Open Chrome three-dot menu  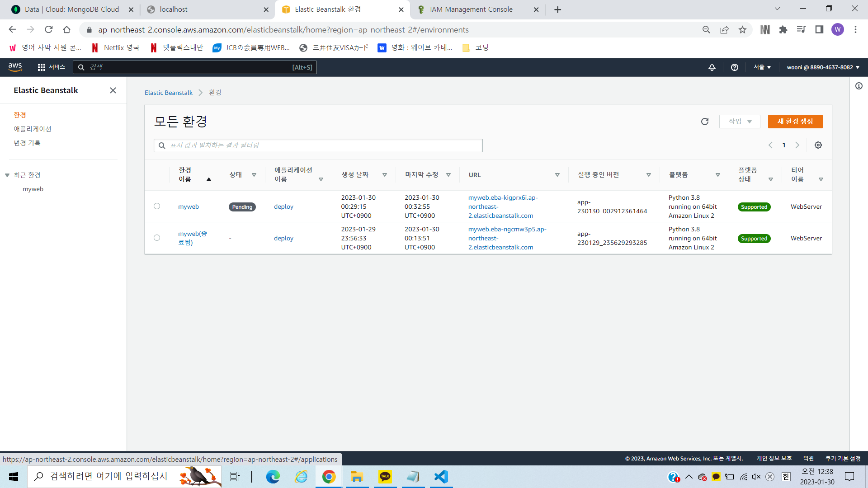855,30
